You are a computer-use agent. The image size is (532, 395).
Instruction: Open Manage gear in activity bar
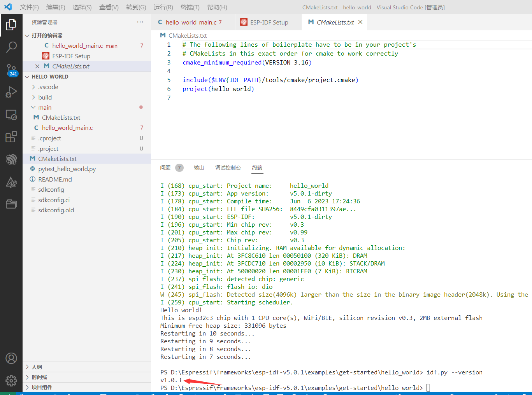[11, 381]
